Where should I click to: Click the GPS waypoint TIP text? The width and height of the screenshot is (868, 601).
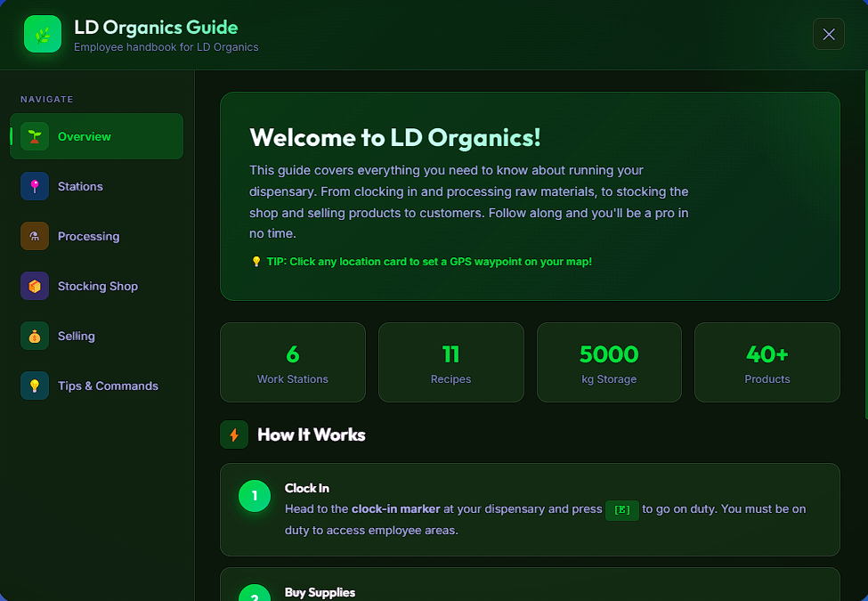coord(429,261)
